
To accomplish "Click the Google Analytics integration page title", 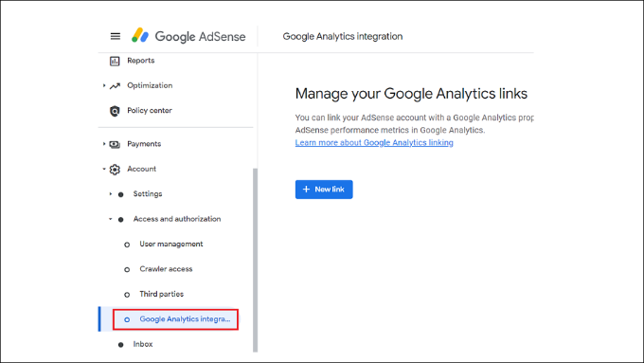I will pos(343,36).
